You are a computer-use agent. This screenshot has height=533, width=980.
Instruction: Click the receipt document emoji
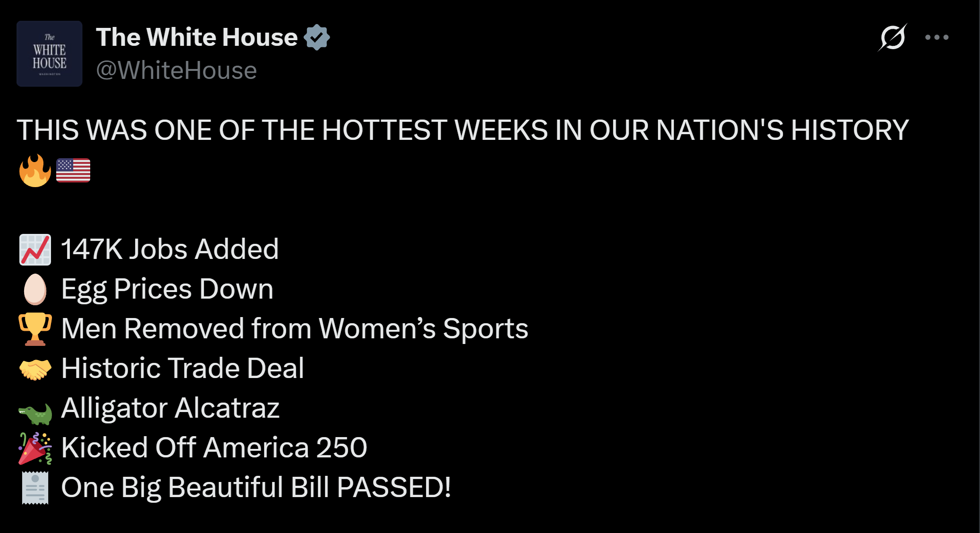(35, 488)
